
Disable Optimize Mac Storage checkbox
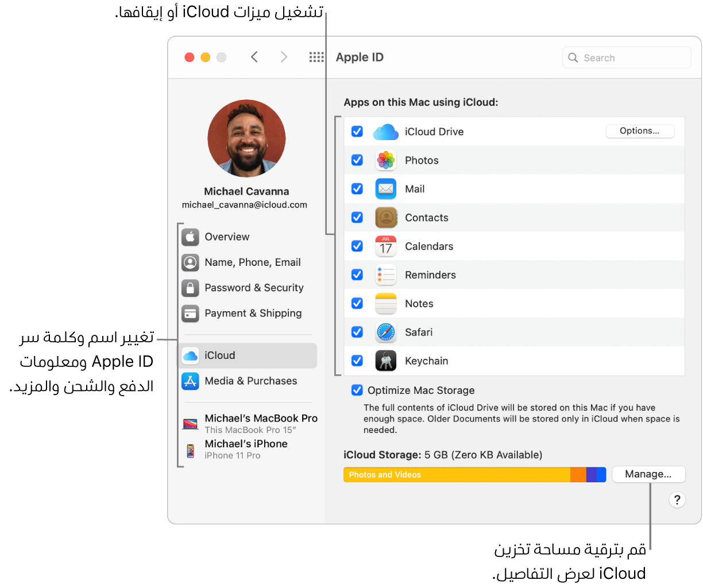(x=357, y=390)
